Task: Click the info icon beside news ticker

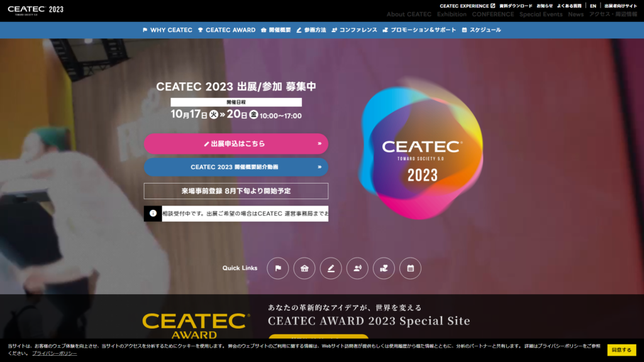Action: [153, 214]
